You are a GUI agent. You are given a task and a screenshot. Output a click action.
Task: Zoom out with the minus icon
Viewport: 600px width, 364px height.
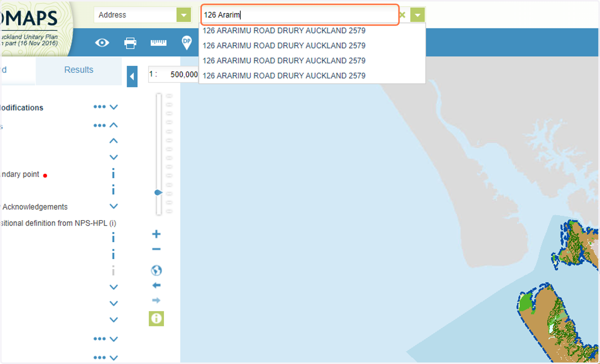click(156, 249)
